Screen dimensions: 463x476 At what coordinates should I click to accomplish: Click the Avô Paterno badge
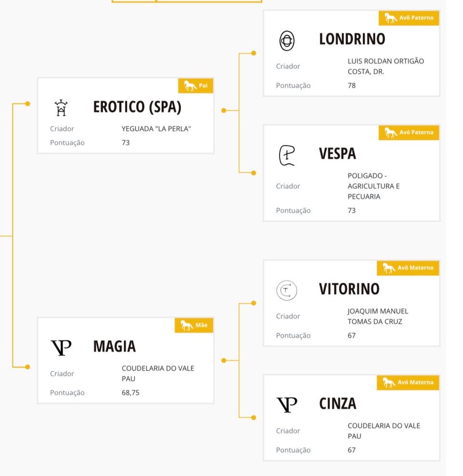pos(409,18)
